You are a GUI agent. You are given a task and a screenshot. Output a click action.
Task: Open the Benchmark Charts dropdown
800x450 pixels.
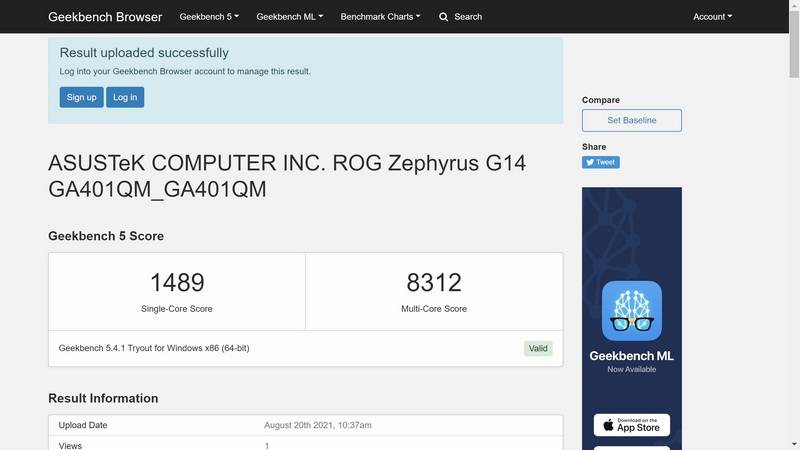[381, 17]
